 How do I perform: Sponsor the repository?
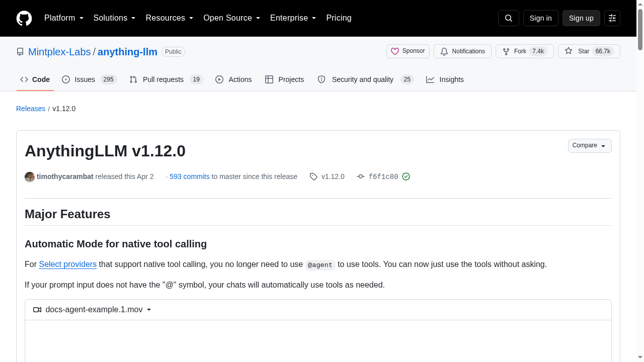(408, 51)
